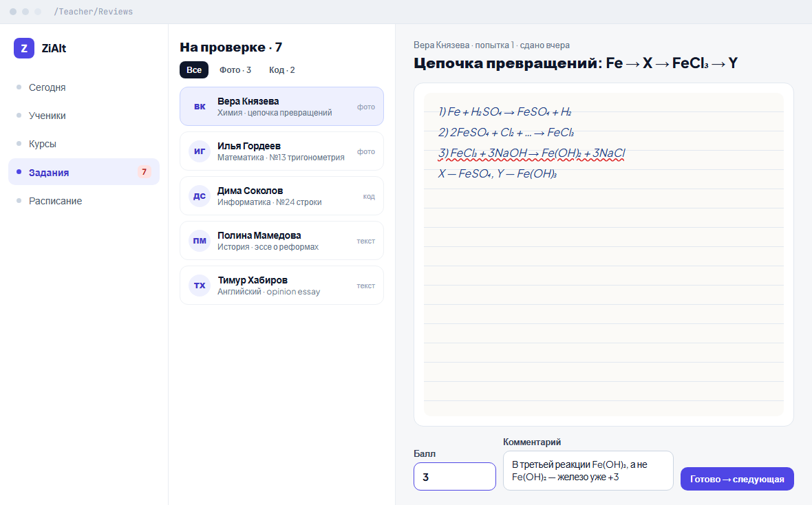
Task: Select Задания in the sidebar
Action: 84,172
